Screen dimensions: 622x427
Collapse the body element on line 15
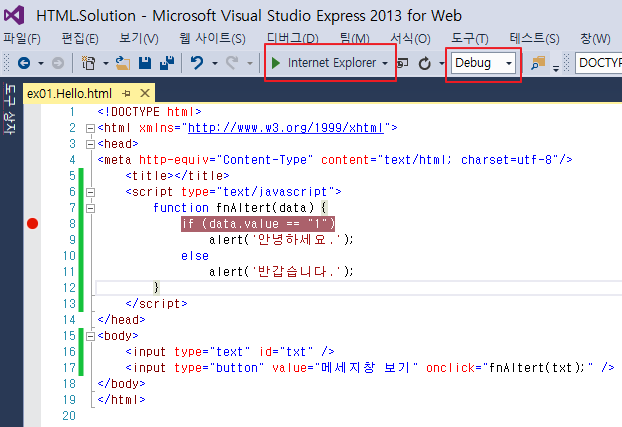pos(90,336)
